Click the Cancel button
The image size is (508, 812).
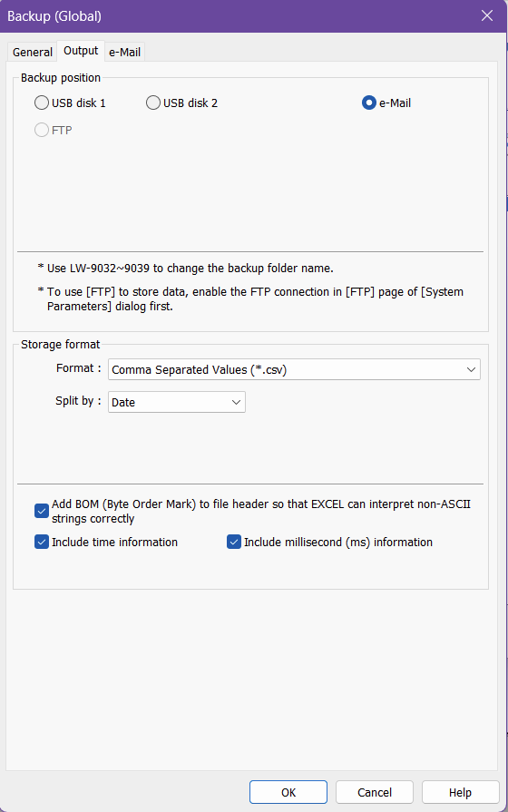click(375, 792)
